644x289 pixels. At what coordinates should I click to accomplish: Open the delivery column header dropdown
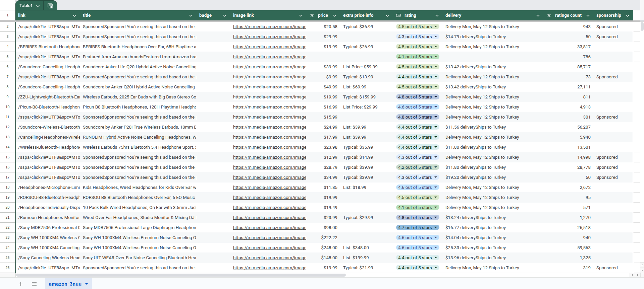tap(538, 15)
